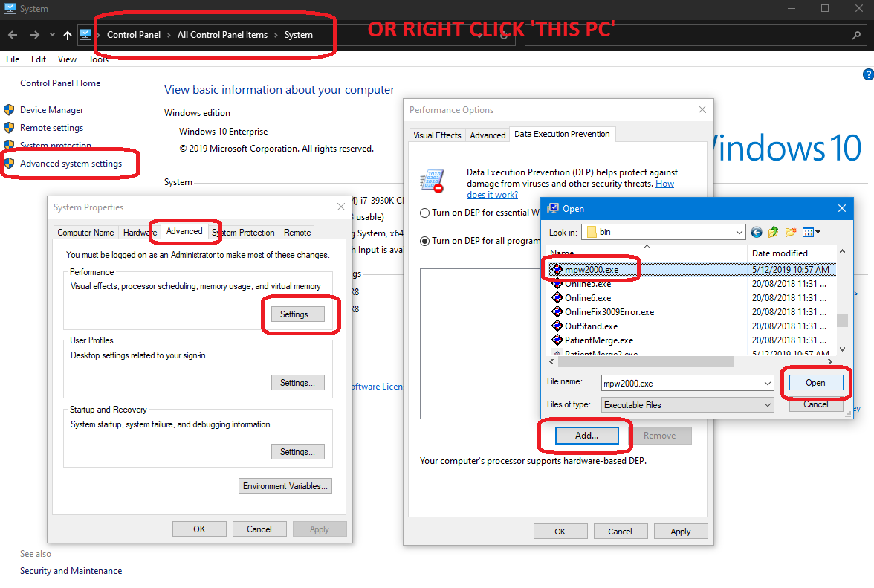Click the File name input field

[682, 384]
